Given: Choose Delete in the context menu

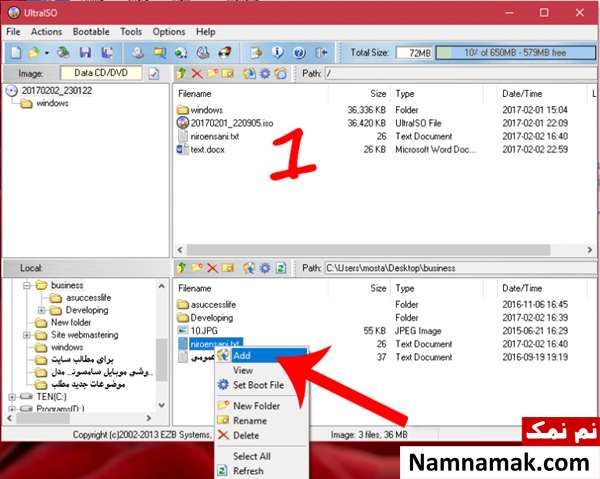Looking at the screenshot, I should pyautogui.click(x=262, y=435).
